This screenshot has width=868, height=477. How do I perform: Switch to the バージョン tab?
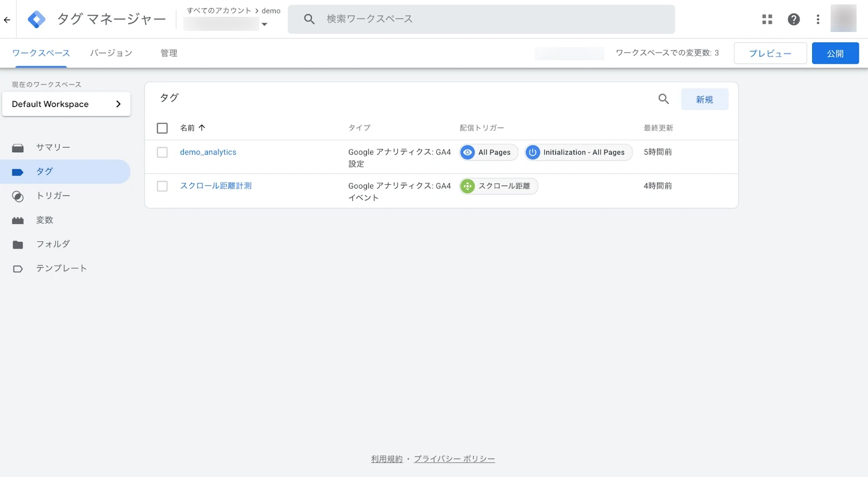click(x=111, y=53)
